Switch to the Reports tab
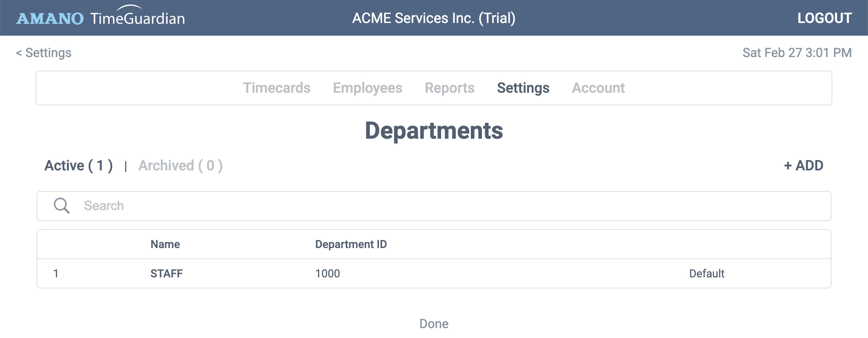Image resolution: width=868 pixels, height=338 pixels. click(x=449, y=88)
